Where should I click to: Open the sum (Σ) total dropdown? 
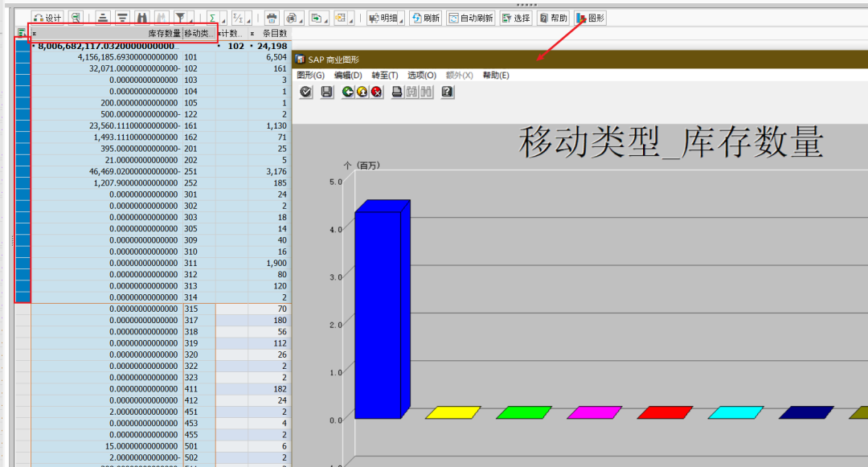click(x=215, y=18)
